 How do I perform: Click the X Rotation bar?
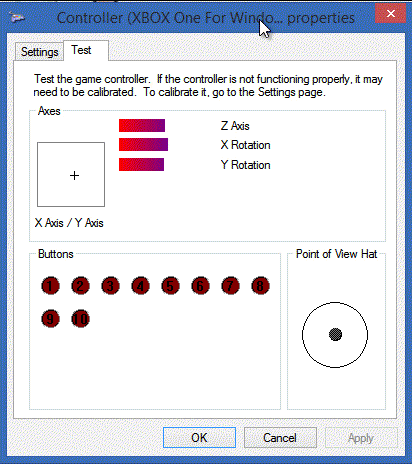[143, 145]
